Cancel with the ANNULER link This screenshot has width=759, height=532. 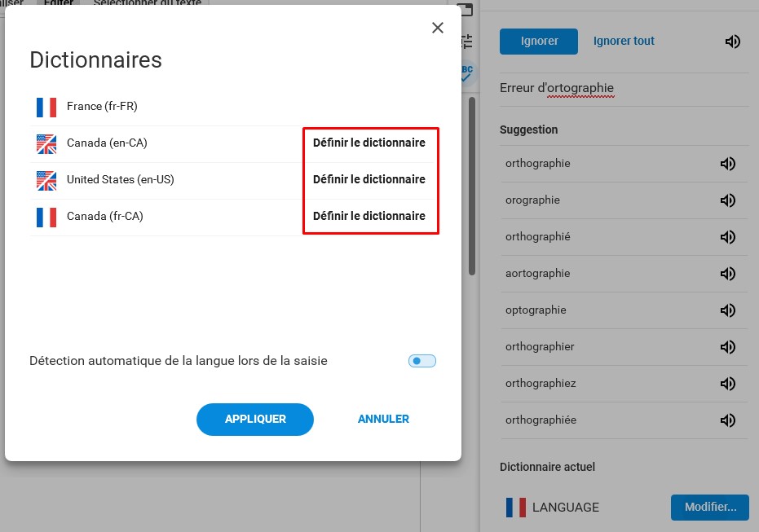[x=383, y=420]
